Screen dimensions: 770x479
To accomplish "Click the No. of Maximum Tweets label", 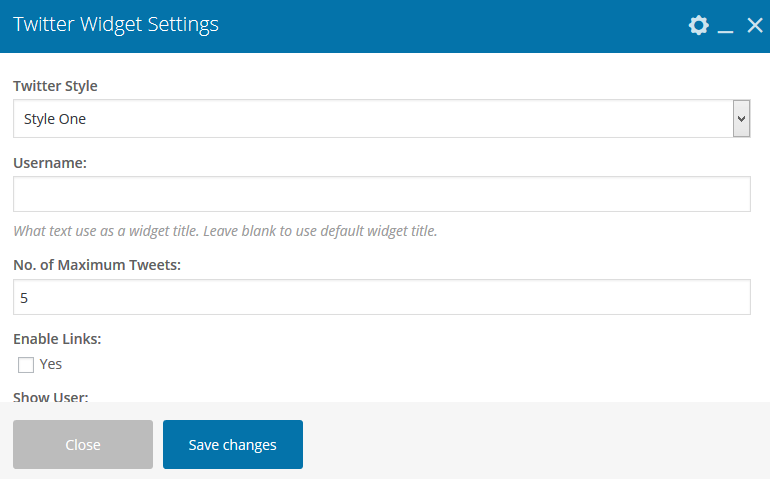I will pos(97,264).
